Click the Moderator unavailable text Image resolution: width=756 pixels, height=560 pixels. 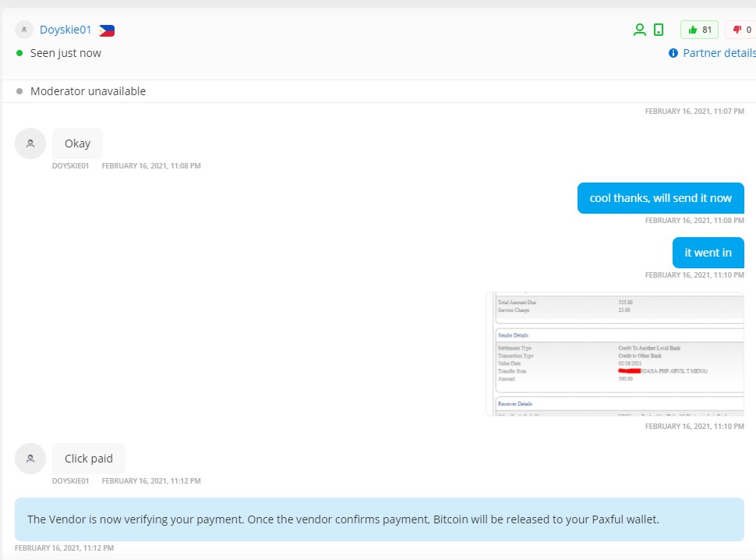pos(88,91)
